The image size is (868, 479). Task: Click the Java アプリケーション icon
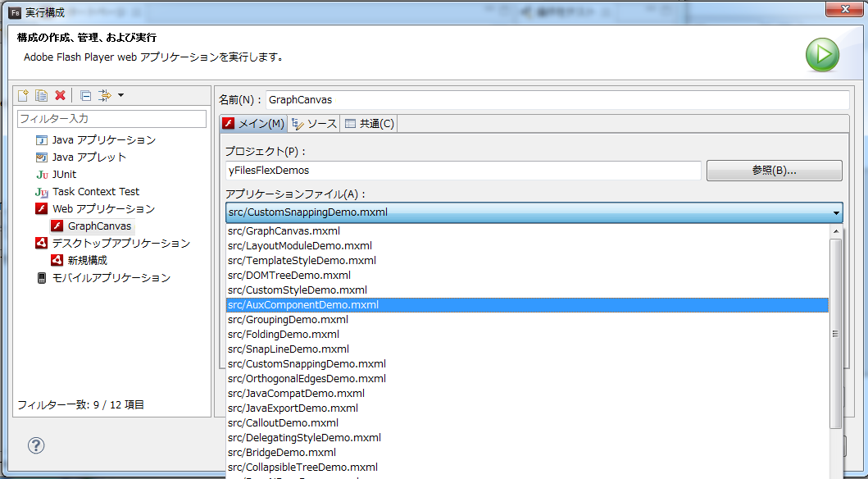coord(42,140)
